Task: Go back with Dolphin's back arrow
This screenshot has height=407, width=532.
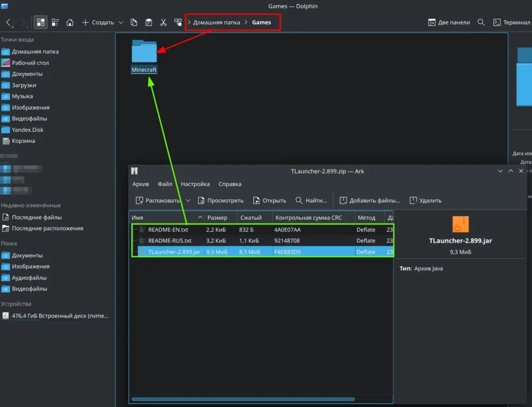Action: click(8, 22)
